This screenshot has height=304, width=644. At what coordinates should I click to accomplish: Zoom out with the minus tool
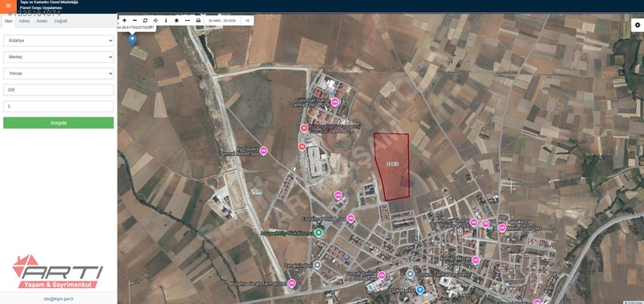pyautogui.click(x=134, y=20)
